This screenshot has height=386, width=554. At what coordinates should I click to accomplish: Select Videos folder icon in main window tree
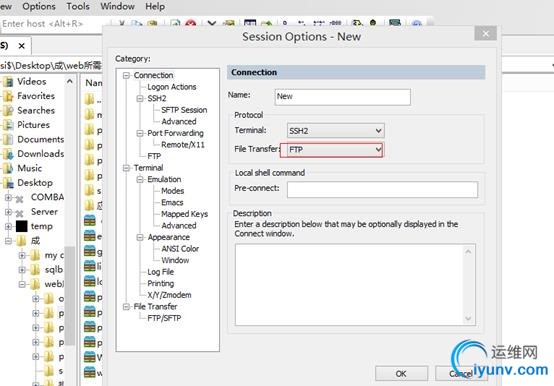click(8, 82)
